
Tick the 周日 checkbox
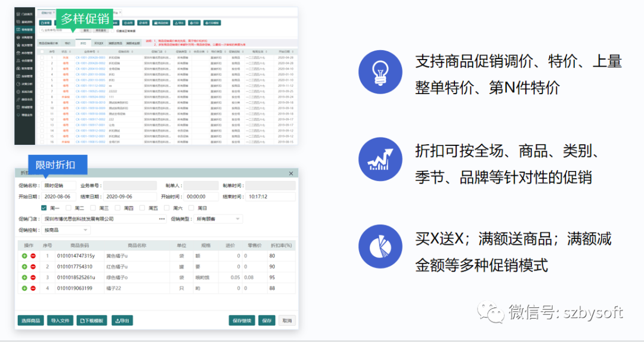[191, 208]
